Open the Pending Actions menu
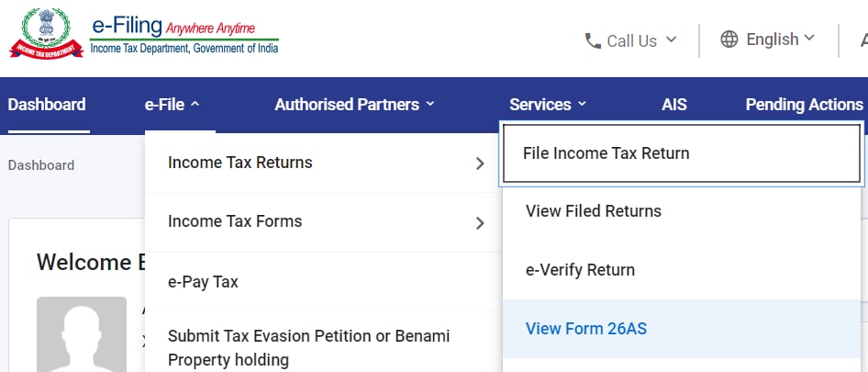This screenshot has width=868, height=372. pyautogui.click(x=804, y=105)
